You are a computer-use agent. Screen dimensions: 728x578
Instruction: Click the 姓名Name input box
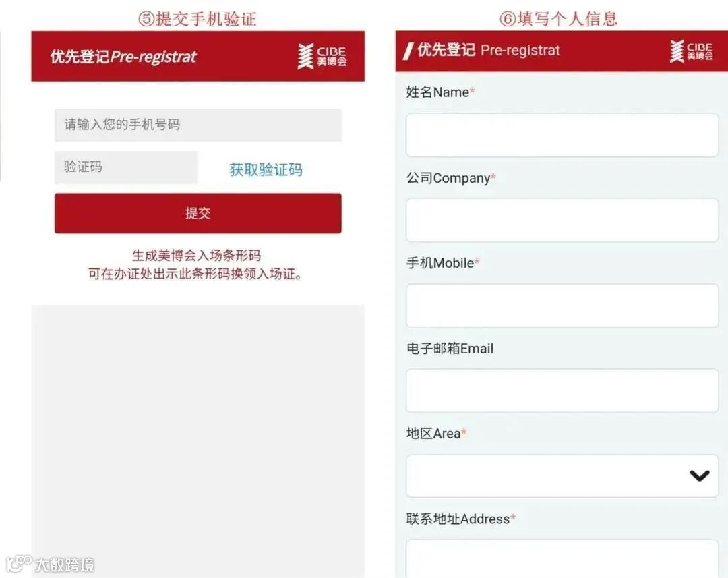pyautogui.click(x=562, y=135)
